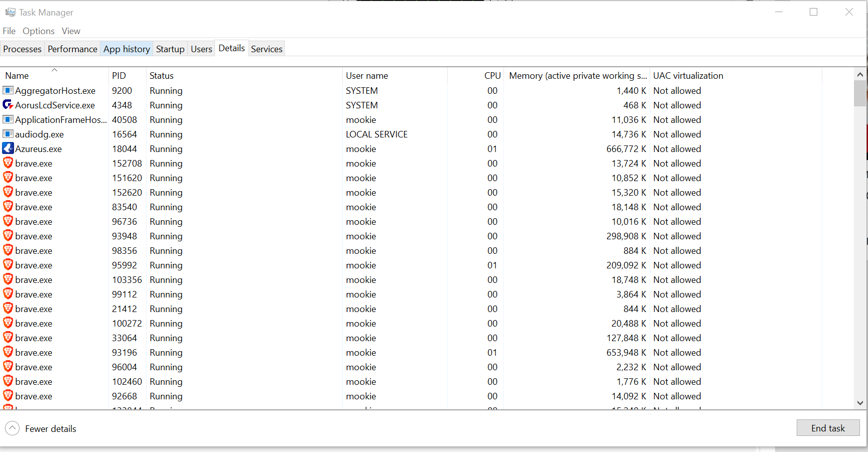Image resolution: width=868 pixels, height=452 pixels.
Task: Sort by UAC virtualization column header
Action: coord(736,75)
